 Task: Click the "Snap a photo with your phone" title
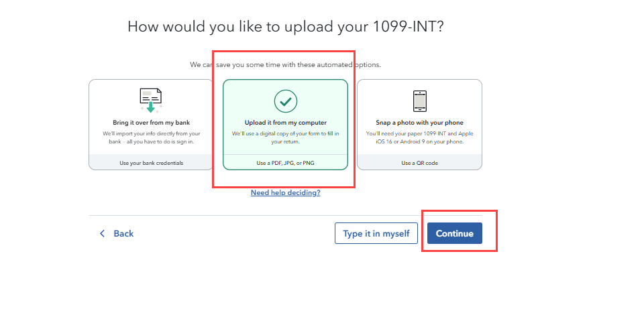pos(419,122)
